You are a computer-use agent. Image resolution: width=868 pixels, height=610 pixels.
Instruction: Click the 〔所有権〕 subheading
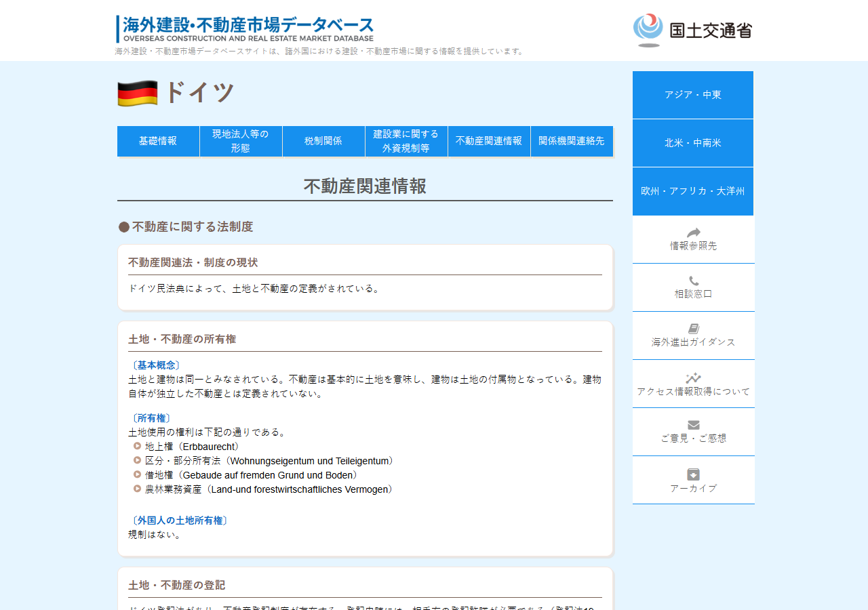[151, 418]
